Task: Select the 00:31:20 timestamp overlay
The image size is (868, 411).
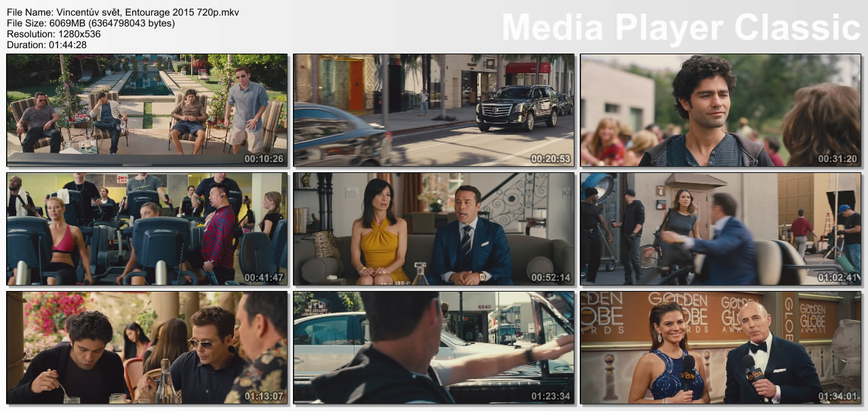Action: pos(837,159)
